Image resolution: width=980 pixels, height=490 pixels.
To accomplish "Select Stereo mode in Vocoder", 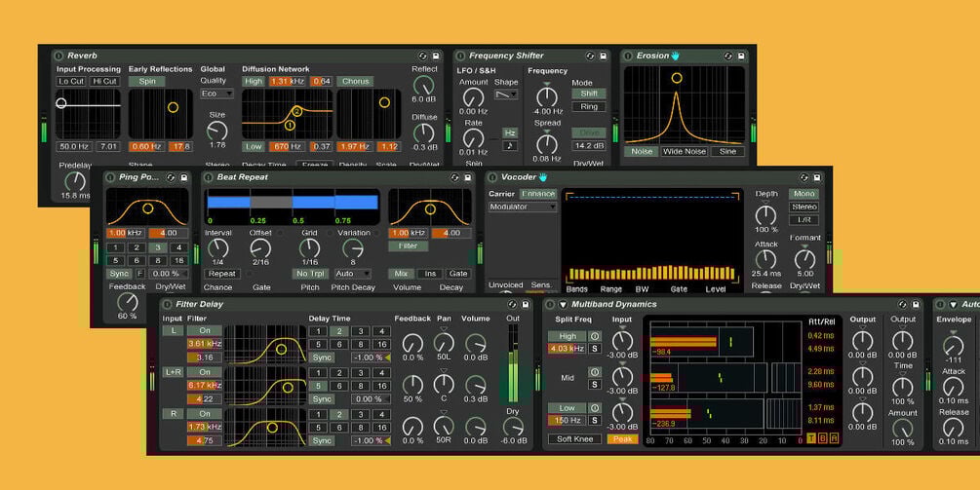I will pyautogui.click(x=804, y=207).
